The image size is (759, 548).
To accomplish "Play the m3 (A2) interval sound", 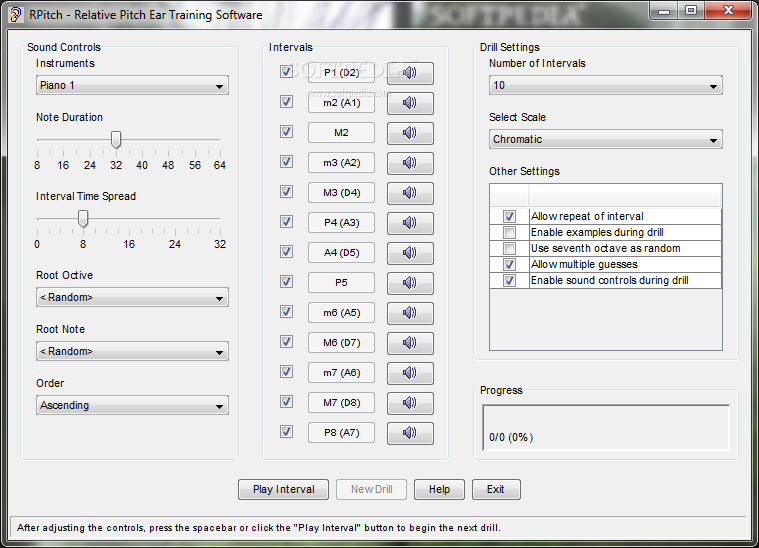I will (x=410, y=163).
